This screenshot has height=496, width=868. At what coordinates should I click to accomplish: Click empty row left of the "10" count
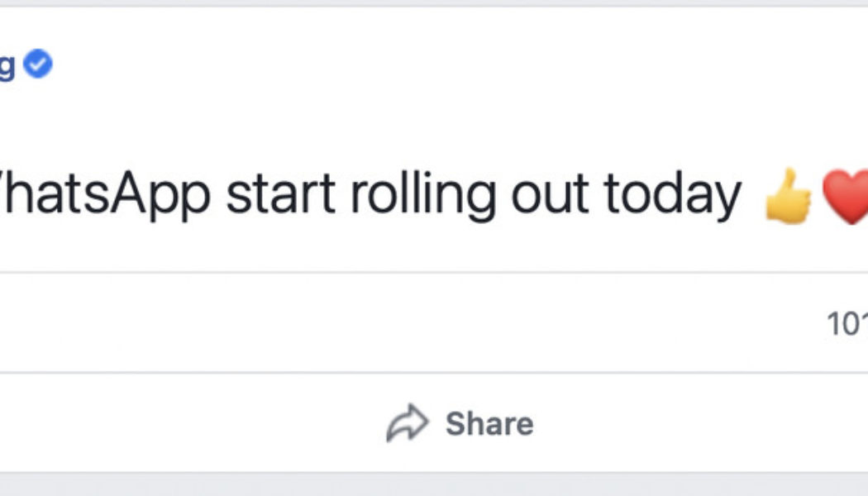tap(413, 324)
